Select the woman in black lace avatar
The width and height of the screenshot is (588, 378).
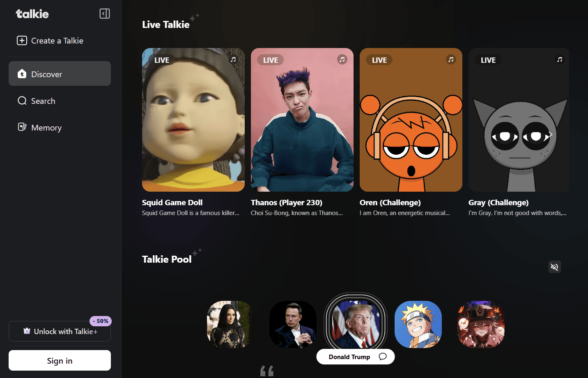point(230,324)
